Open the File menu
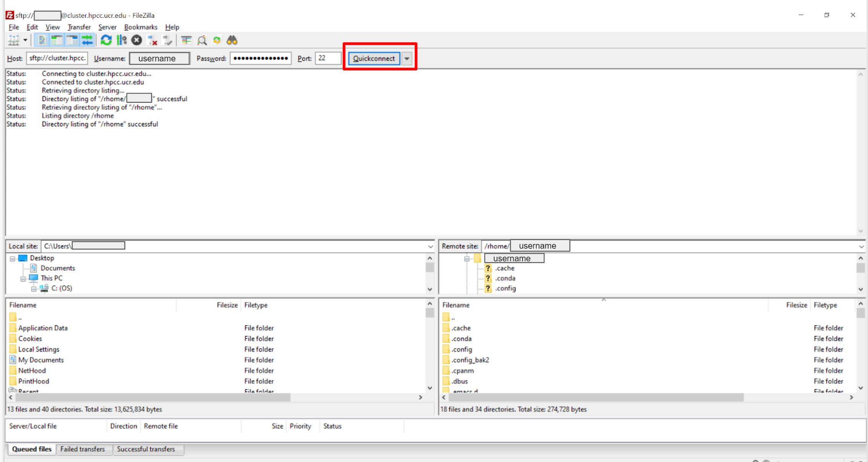868x462 pixels. 14,27
